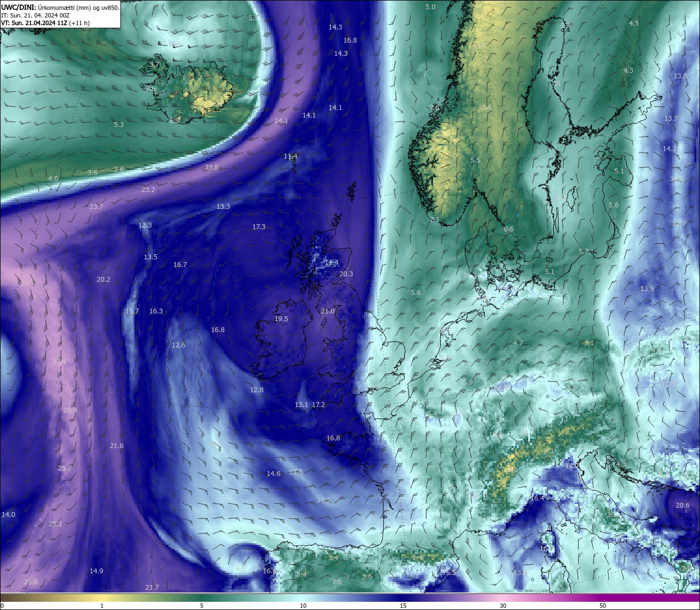Screen dimensions: 700x610
Task: Click the '6.9' value near Iceland's south coast
Action: 174,121
